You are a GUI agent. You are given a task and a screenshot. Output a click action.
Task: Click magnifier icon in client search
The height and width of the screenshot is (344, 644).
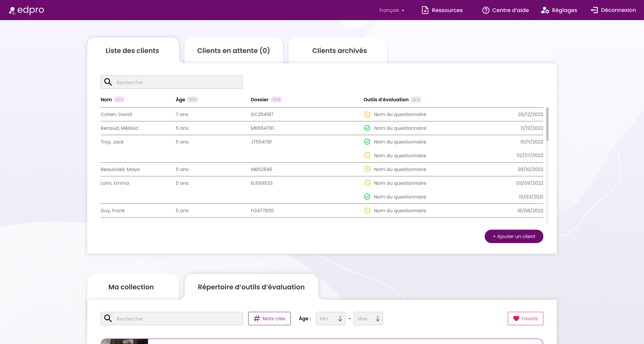click(108, 82)
